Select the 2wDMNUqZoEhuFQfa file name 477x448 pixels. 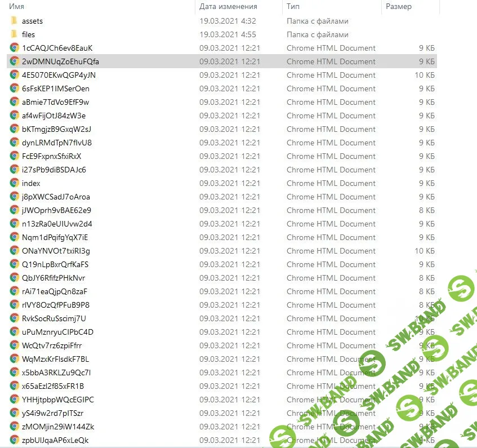60,61
